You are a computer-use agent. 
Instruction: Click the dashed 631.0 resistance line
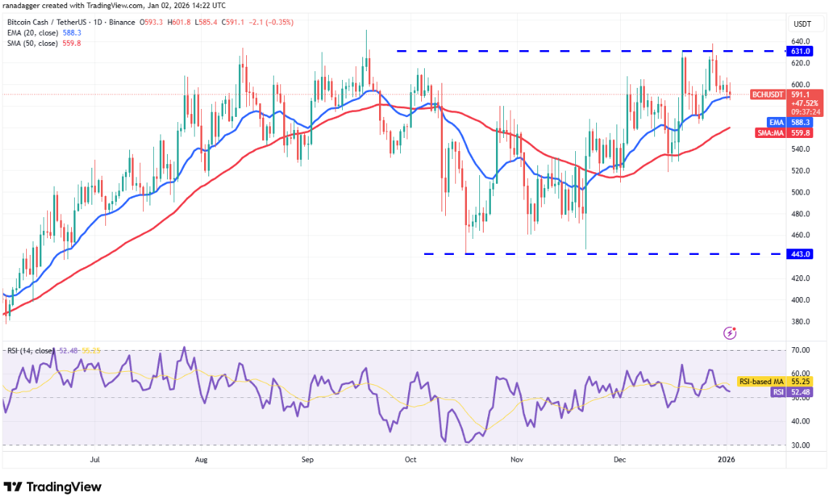[x=581, y=51]
